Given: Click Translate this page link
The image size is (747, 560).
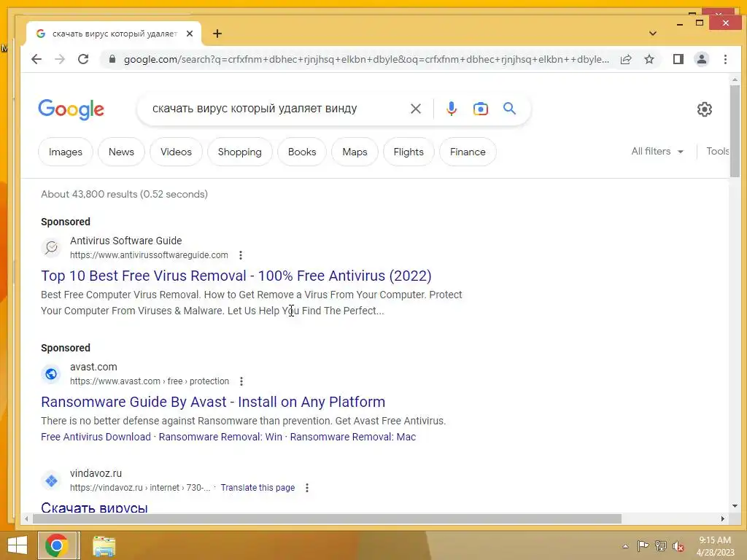Looking at the screenshot, I should click(x=258, y=488).
